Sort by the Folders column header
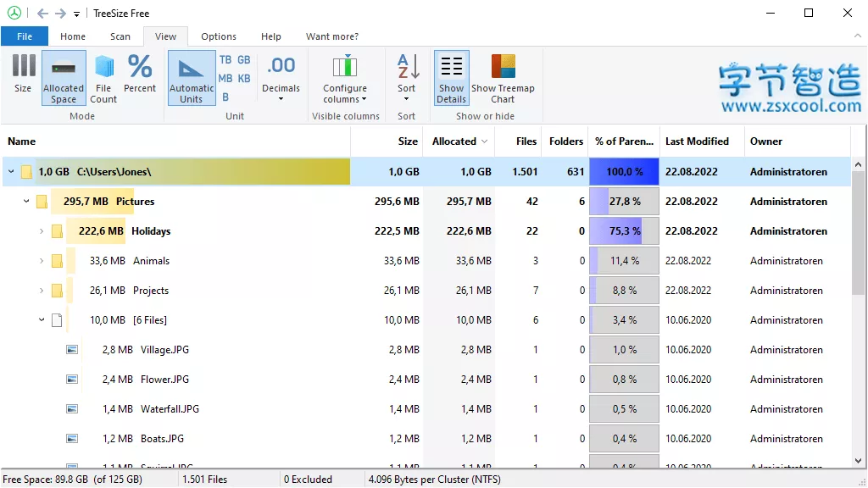Image resolution: width=868 pixels, height=488 pixels. coord(565,141)
